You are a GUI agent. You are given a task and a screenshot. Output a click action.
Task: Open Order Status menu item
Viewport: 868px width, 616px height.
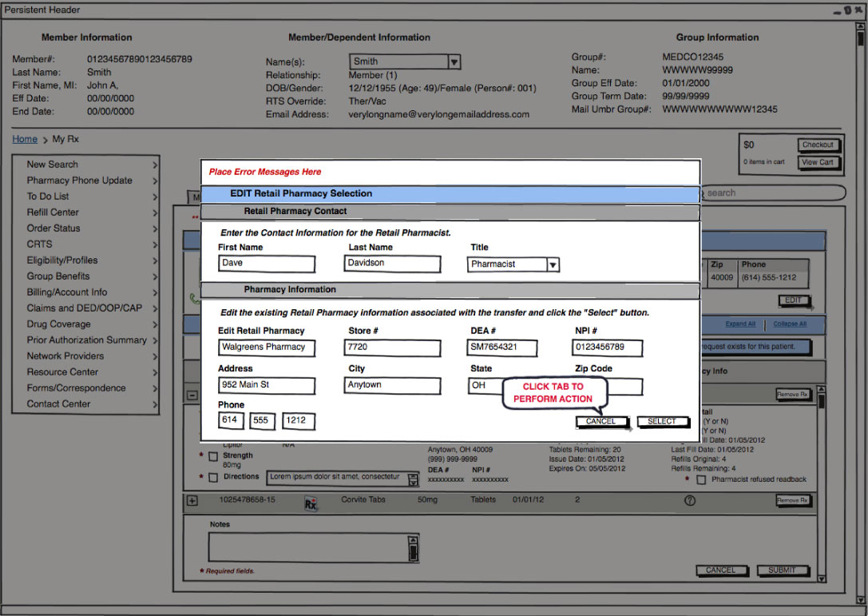[x=85, y=229]
